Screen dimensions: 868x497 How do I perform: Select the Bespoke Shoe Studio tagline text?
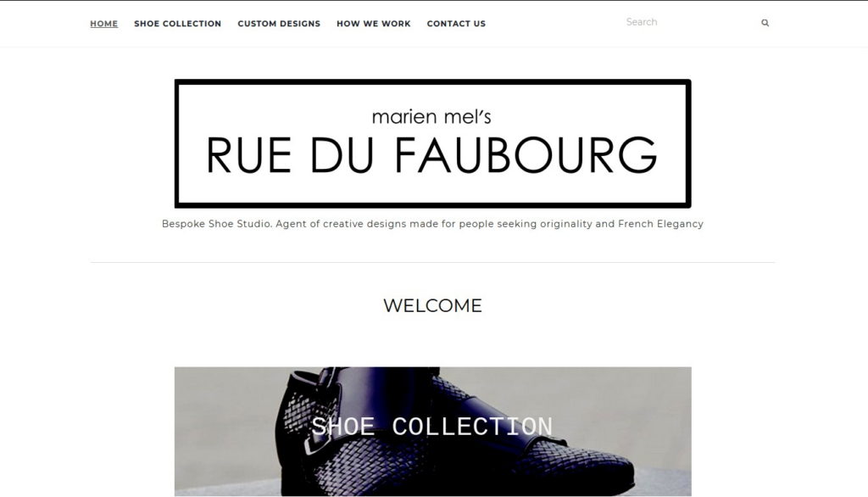click(432, 224)
